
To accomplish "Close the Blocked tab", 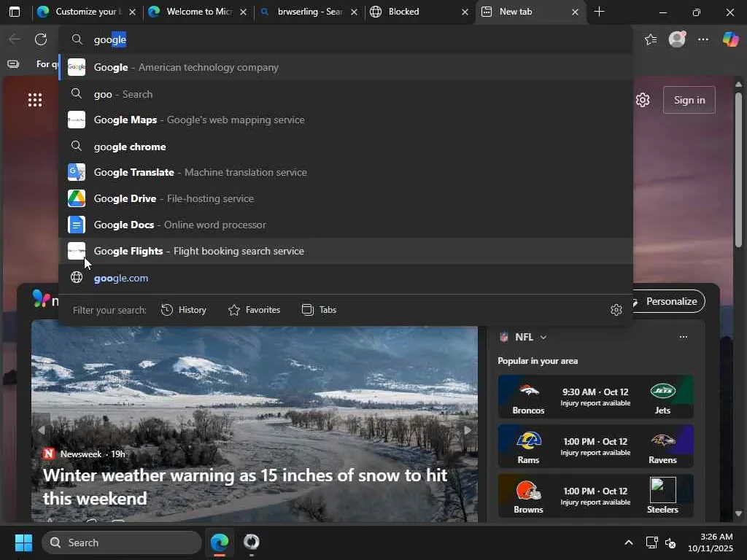I will pos(465,12).
